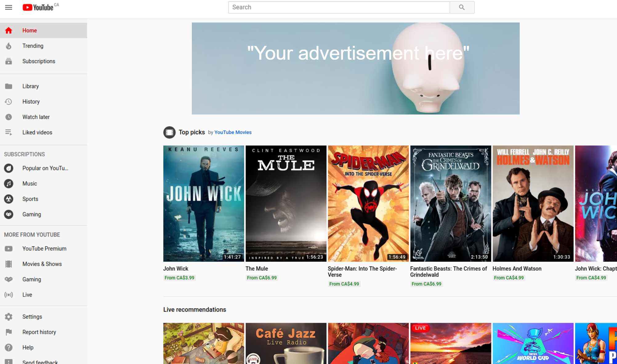Click the Subscriptions sidebar icon

click(9, 61)
